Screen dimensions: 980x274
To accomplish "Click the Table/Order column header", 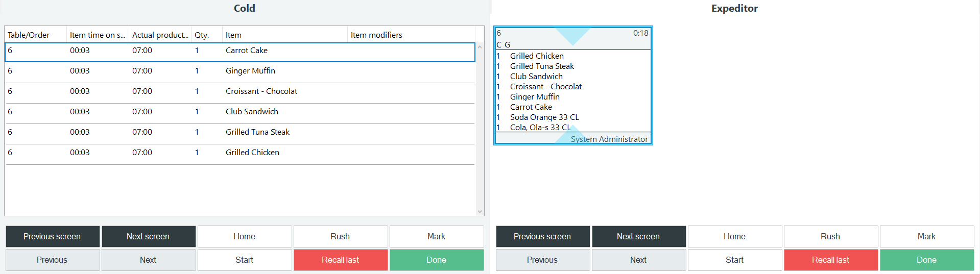I will [x=35, y=35].
